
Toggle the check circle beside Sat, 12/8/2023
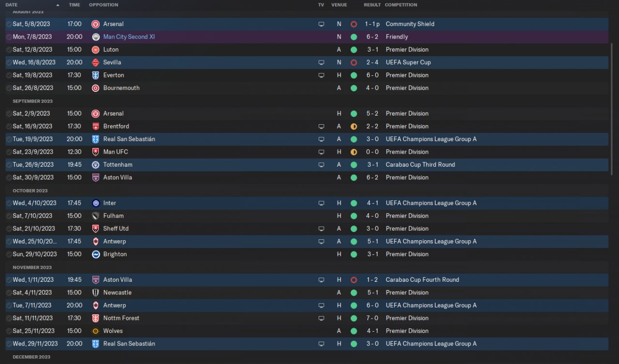click(x=9, y=50)
